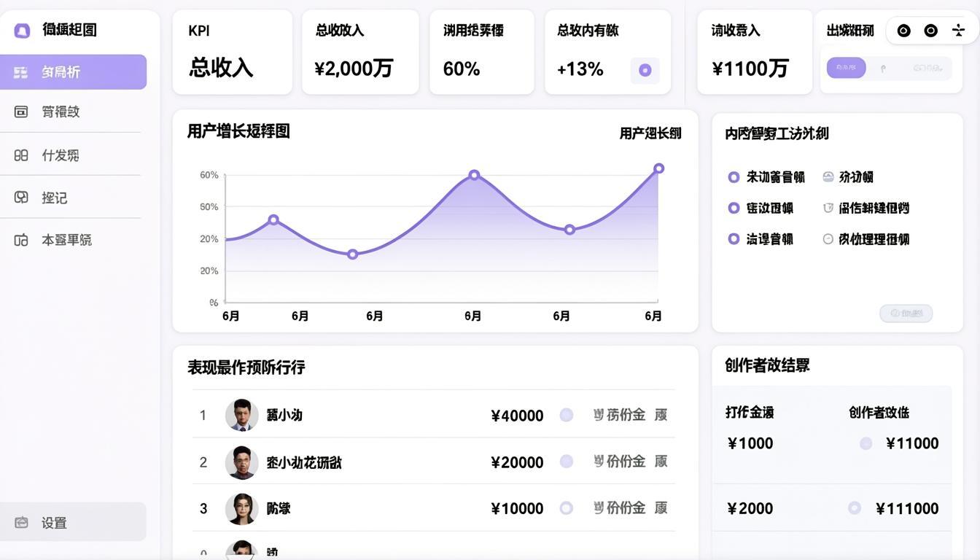Click the action label right of ¥20000

coord(631,462)
